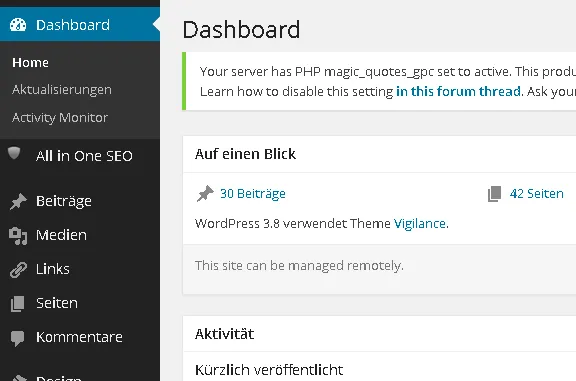Click the All in One SEO shield icon
Viewport: 576px width, 381px height.
(x=14, y=153)
